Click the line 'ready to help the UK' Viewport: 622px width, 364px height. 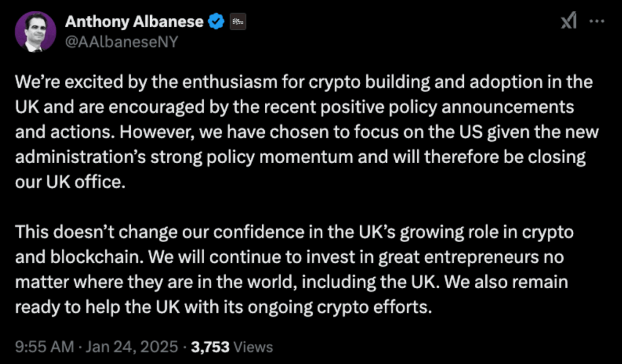click(x=223, y=308)
